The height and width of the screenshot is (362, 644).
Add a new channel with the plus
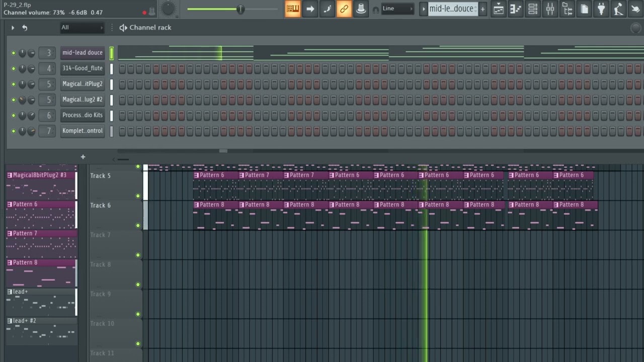[83, 157]
